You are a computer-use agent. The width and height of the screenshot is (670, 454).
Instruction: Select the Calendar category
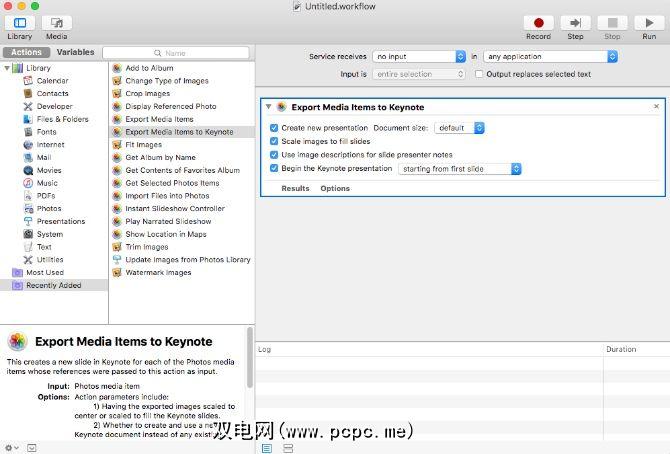coord(52,81)
